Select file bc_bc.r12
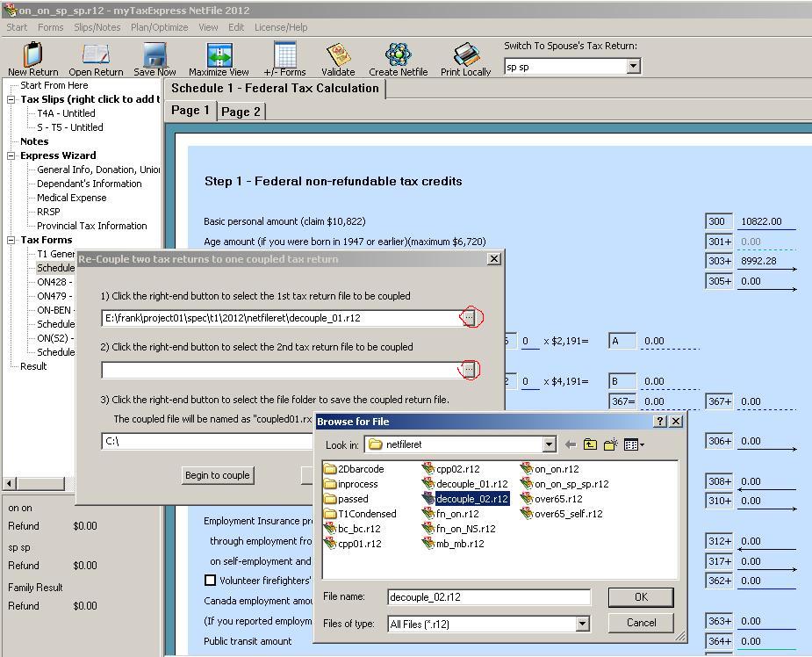 (353, 529)
